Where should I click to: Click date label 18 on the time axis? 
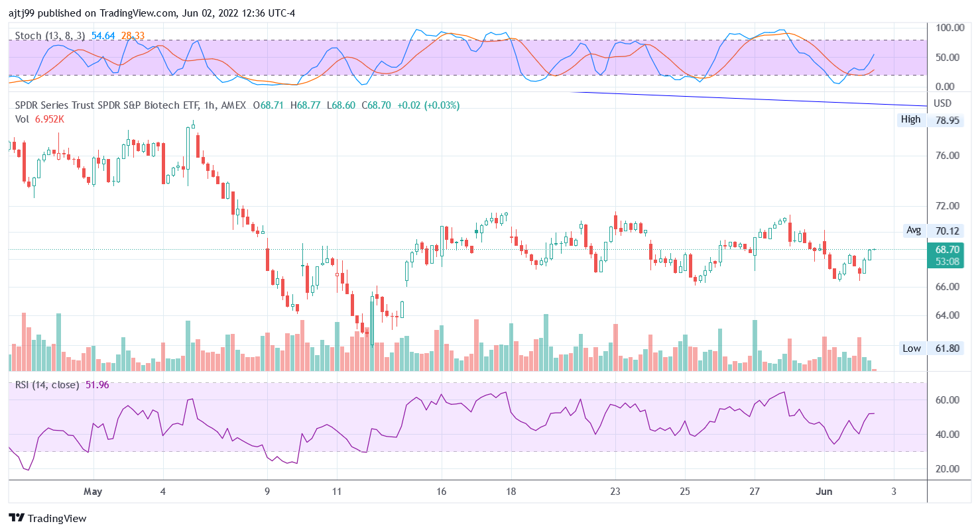[511, 492]
